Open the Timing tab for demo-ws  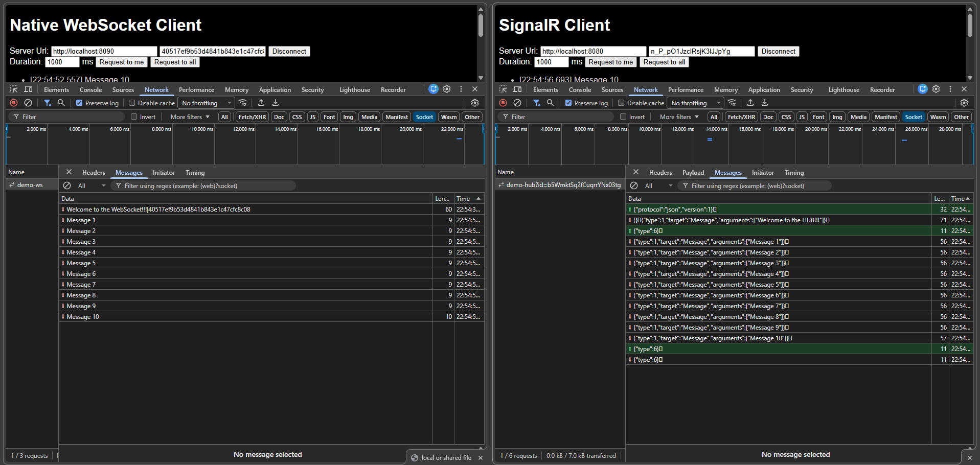tap(195, 173)
